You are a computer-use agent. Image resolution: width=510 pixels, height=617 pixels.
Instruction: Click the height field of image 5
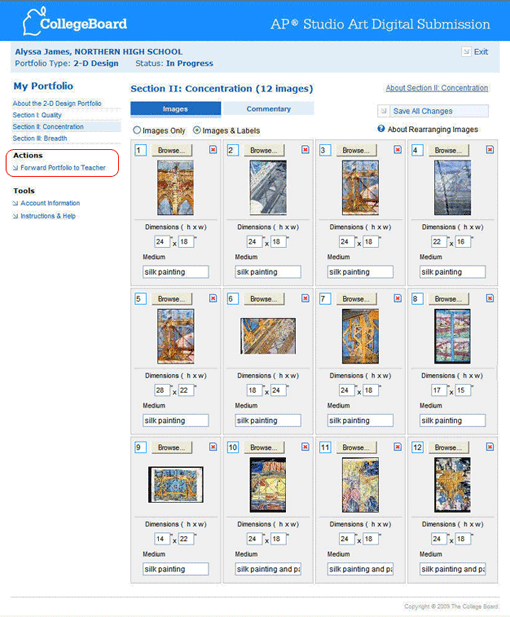point(162,390)
